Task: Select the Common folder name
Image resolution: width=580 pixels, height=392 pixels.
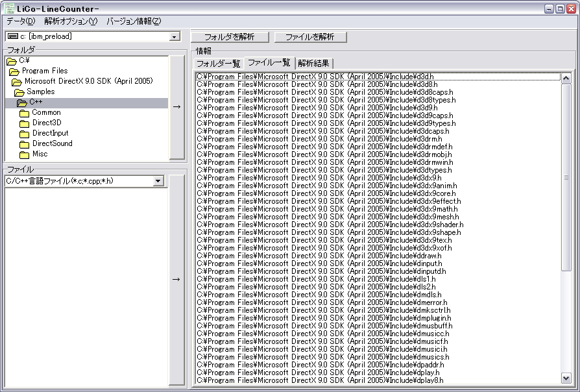Action: [46, 112]
